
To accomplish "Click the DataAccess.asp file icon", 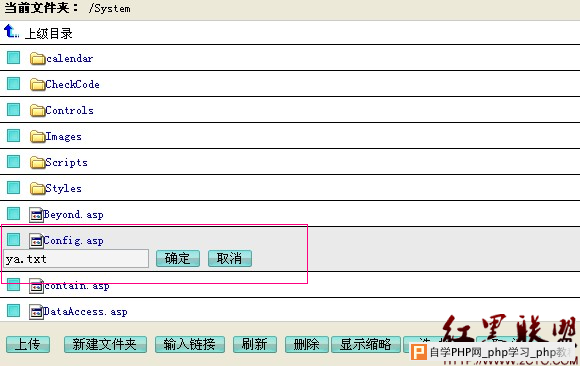I will coord(36,312).
